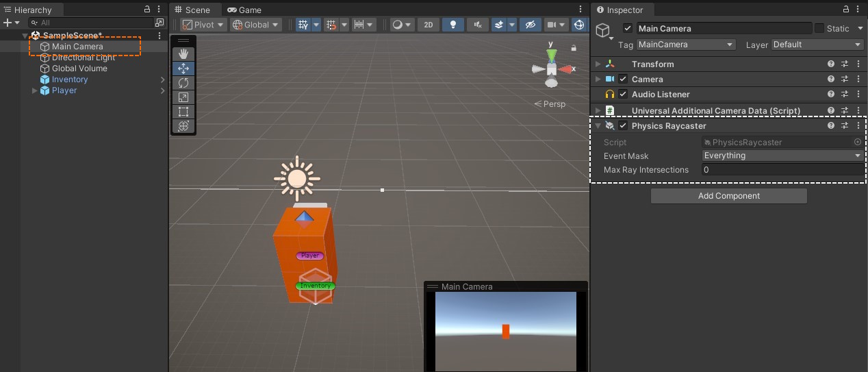Click the Add Component button
The image size is (868, 372).
pos(728,196)
